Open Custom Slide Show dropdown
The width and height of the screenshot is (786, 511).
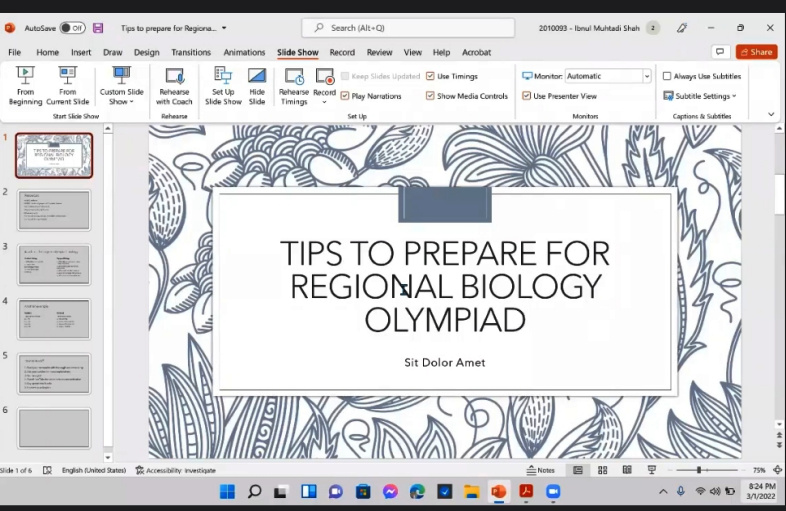pyautogui.click(x=121, y=86)
